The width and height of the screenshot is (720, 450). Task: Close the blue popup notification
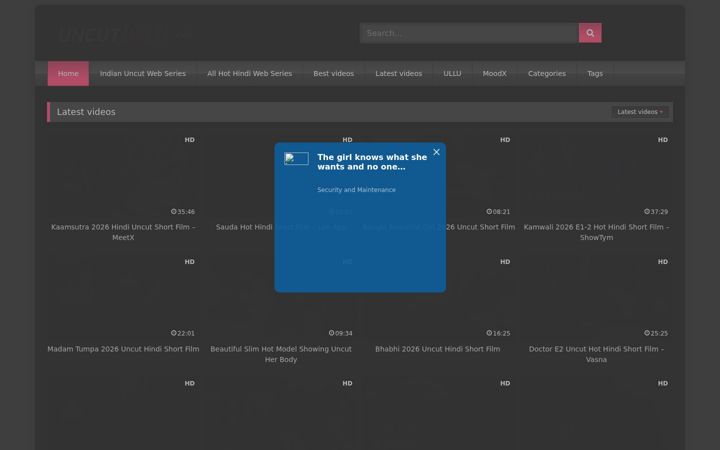point(436,152)
